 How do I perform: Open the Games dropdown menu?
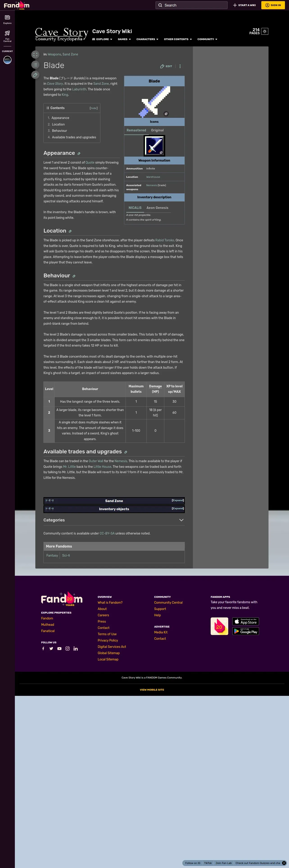point(124,39)
